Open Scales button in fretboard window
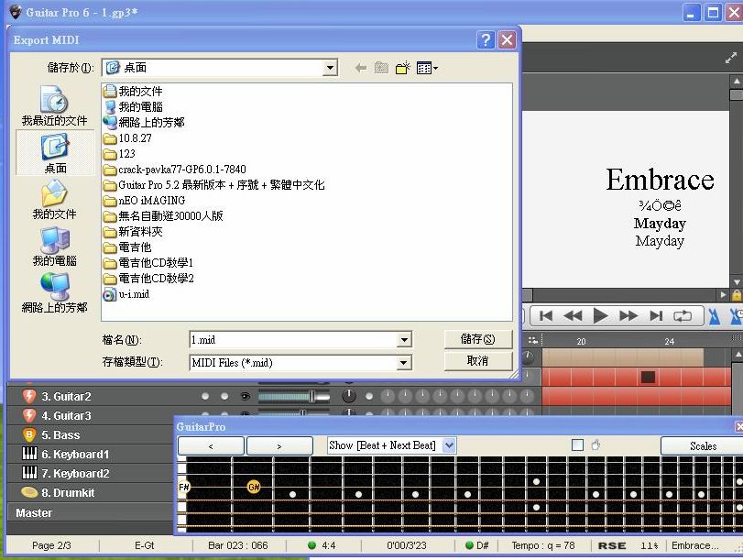Viewport: 743px width, 560px height. tap(703, 445)
